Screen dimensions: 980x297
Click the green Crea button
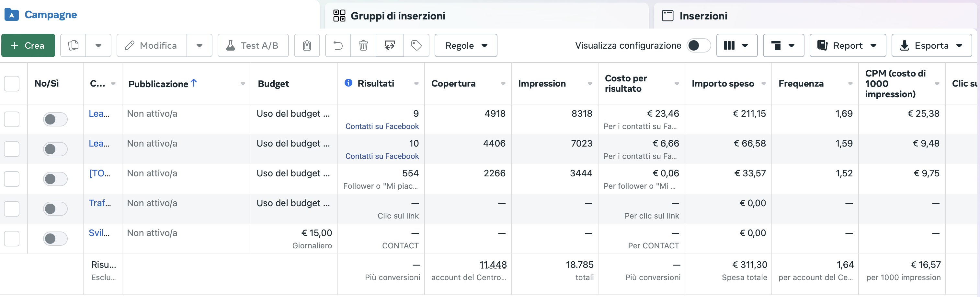[x=28, y=45]
